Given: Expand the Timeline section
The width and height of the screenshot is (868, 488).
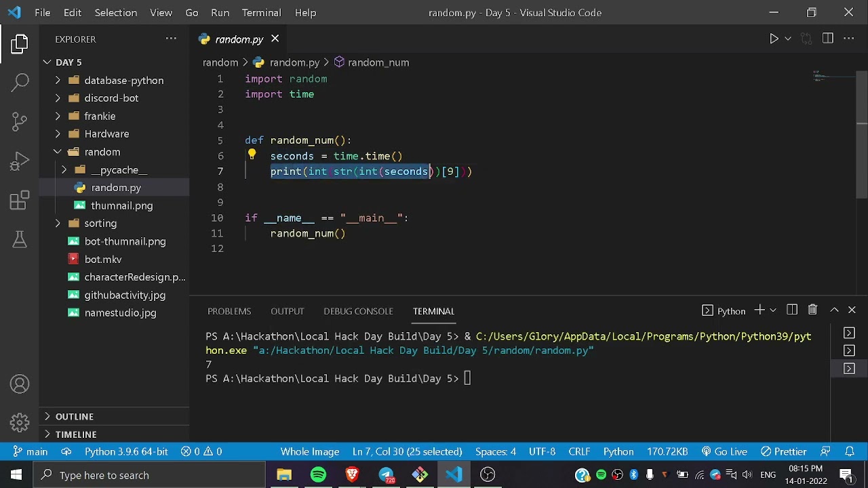Looking at the screenshot, I should coord(114,434).
